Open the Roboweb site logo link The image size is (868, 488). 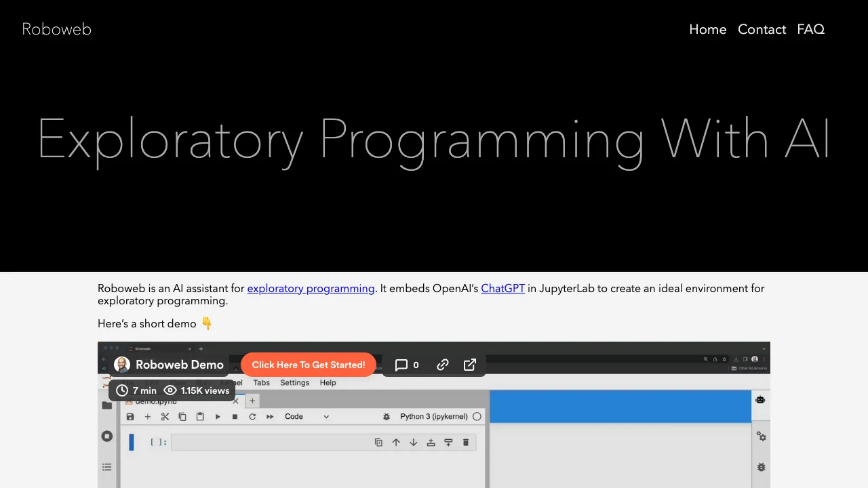[x=56, y=29]
